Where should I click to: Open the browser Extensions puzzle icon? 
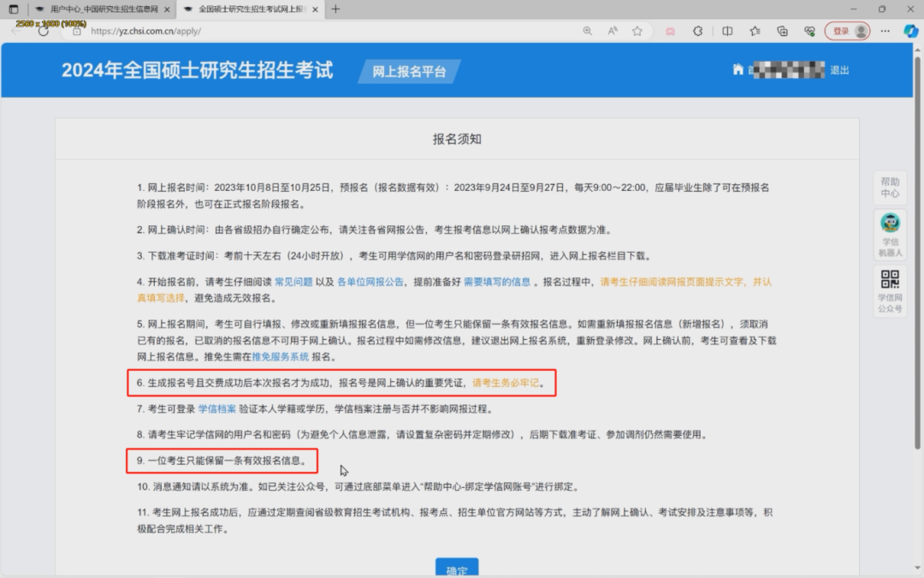697,31
